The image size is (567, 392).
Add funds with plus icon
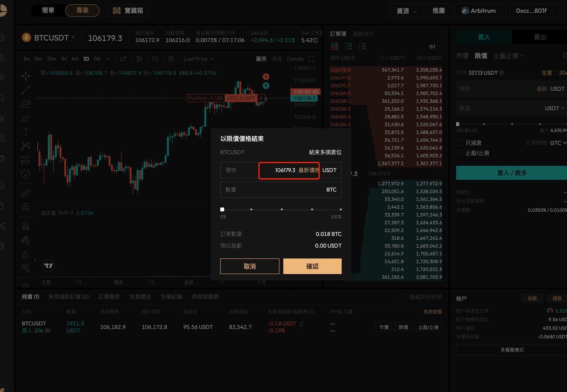[x=502, y=73]
